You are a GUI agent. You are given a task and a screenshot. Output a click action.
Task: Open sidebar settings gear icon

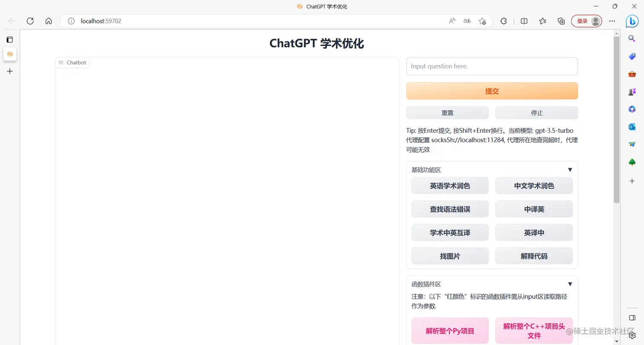tap(632, 335)
